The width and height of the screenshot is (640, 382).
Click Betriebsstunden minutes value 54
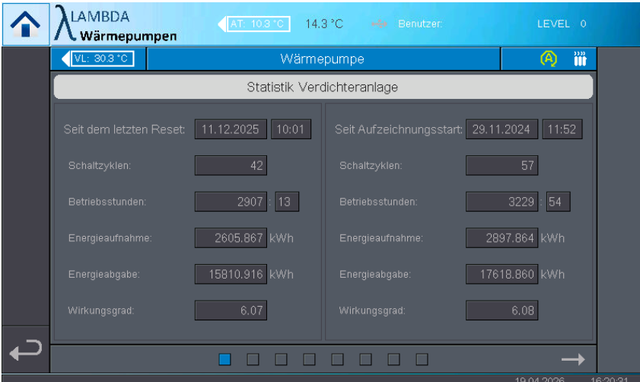pos(558,202)
